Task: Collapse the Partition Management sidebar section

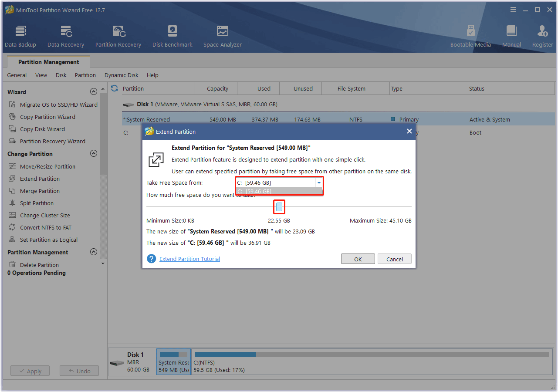Action: [x=93, y=252]
